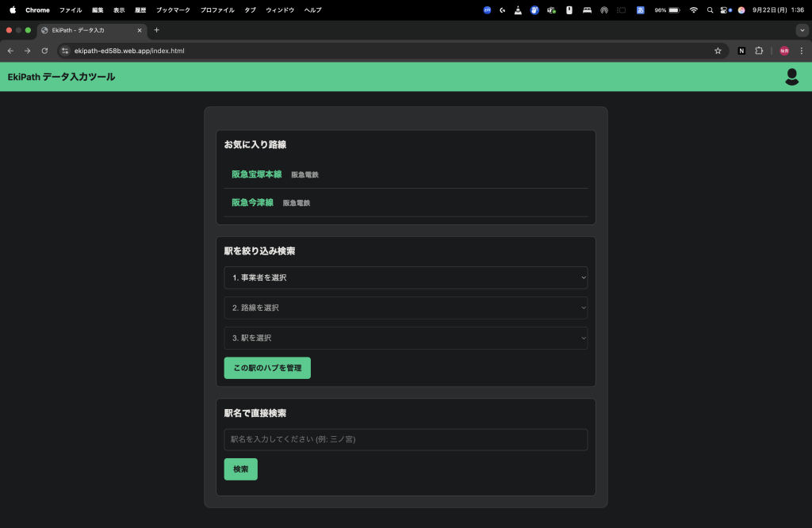Open Chrome's three-dot menu
This screenshot has width=812, height=528.
point(801,51)
